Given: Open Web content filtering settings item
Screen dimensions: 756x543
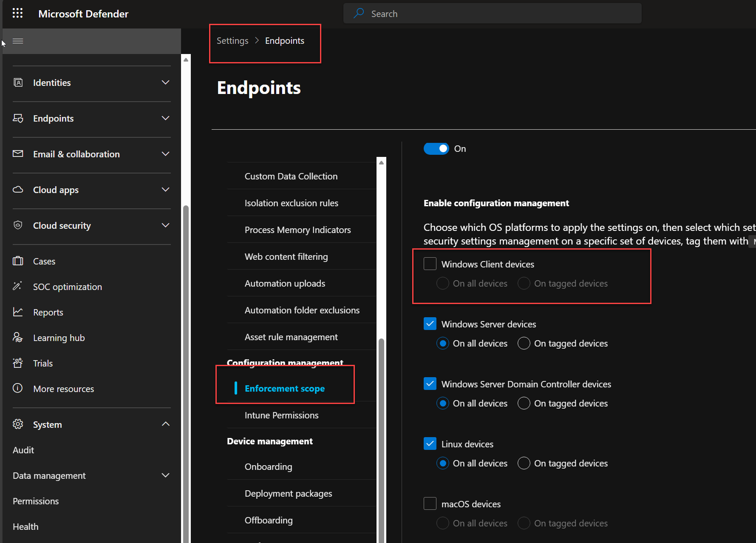Looking at the screenshot, I should point(286,256).
